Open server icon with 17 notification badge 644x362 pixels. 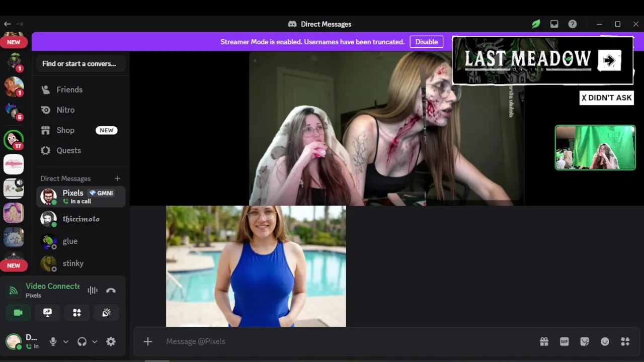pyautogui.click(x=14, y=140)
